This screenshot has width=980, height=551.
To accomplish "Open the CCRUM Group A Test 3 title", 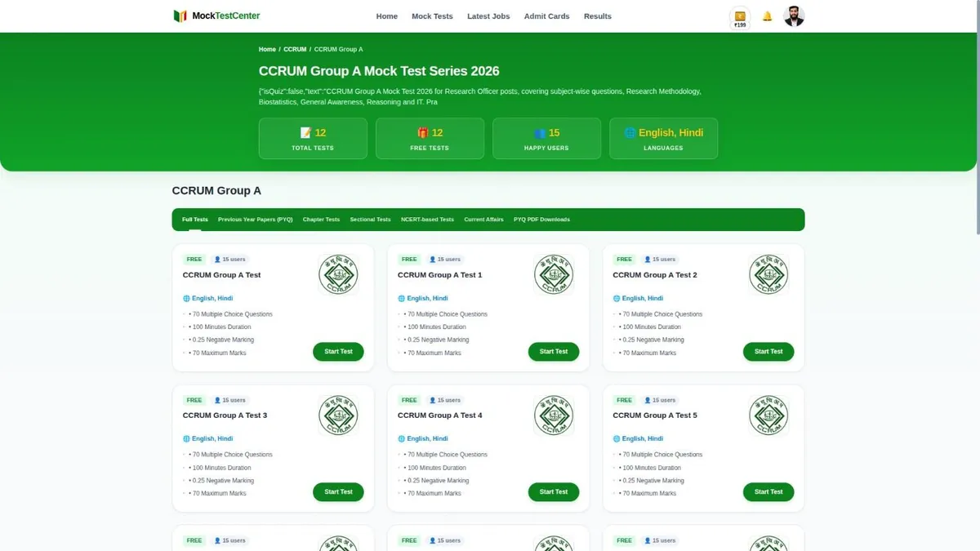I will tap(225, 415).
